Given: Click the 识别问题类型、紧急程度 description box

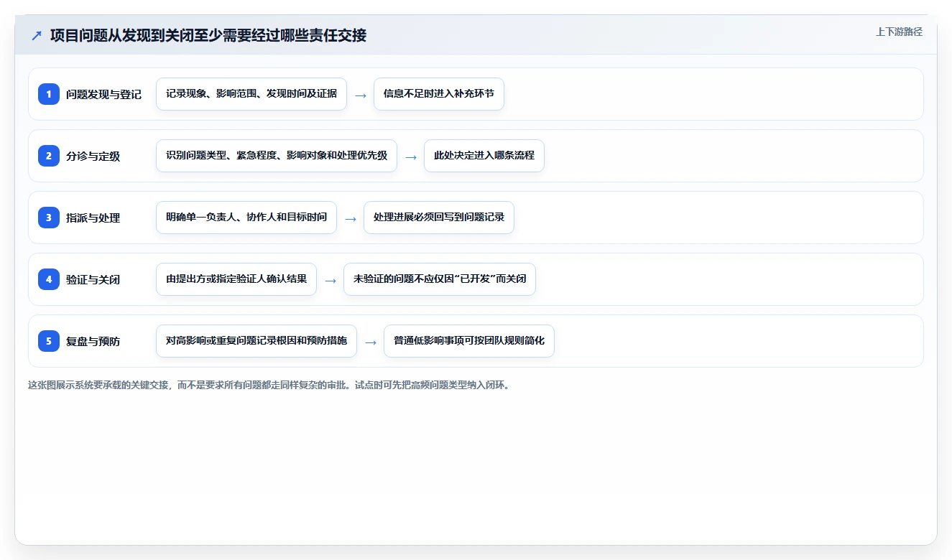Looking at the screenshot, I should coord(277,156).
